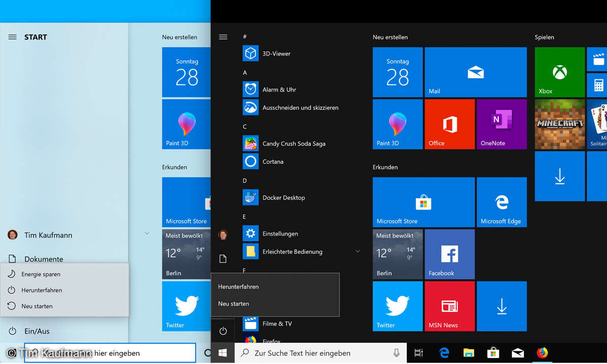Expand the hamburger menu in dark Start menu

click(223, 37)
